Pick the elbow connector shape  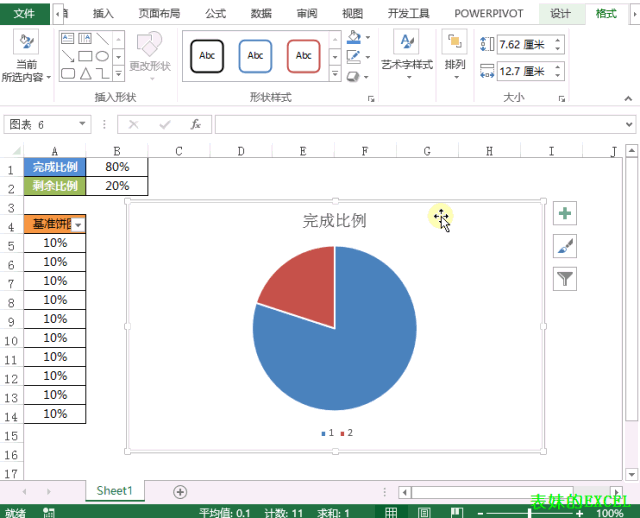102,73
